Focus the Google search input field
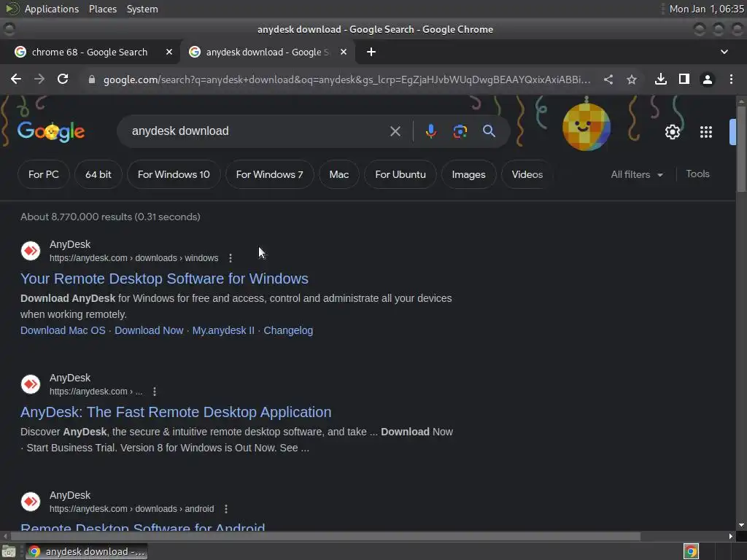 (x=258, y=131)
